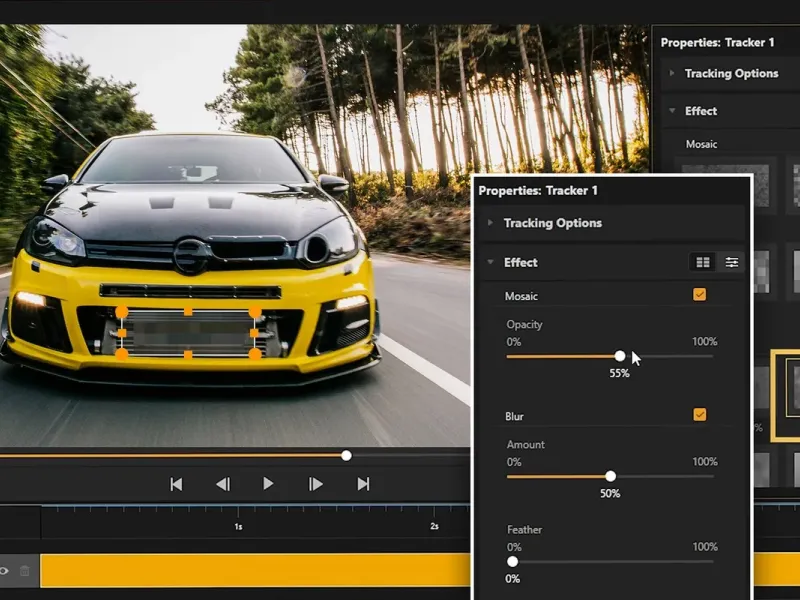Image resolution: width=800 pixels, height=600 pixels.
Task: Click the Mosaic Opacity slider handle
Action: tap(620, 356)
